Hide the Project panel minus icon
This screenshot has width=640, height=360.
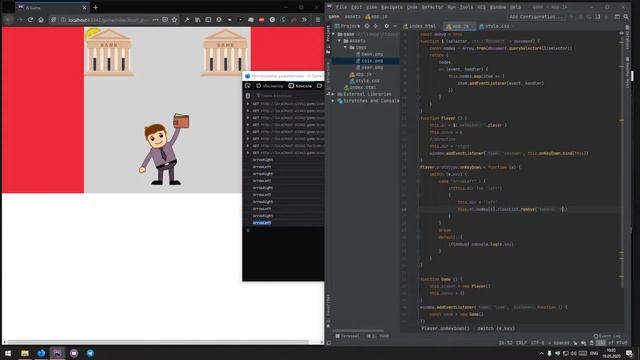point(395,26)
